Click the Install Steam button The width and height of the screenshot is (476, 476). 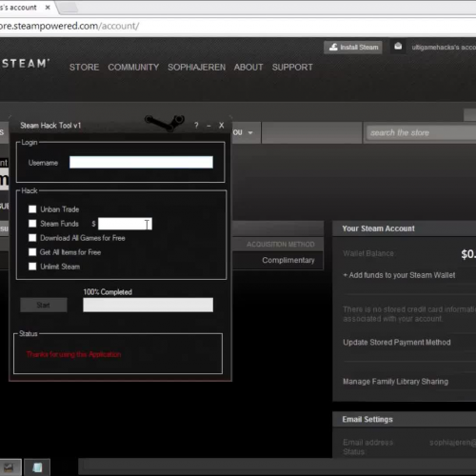[x=353, y=48]
